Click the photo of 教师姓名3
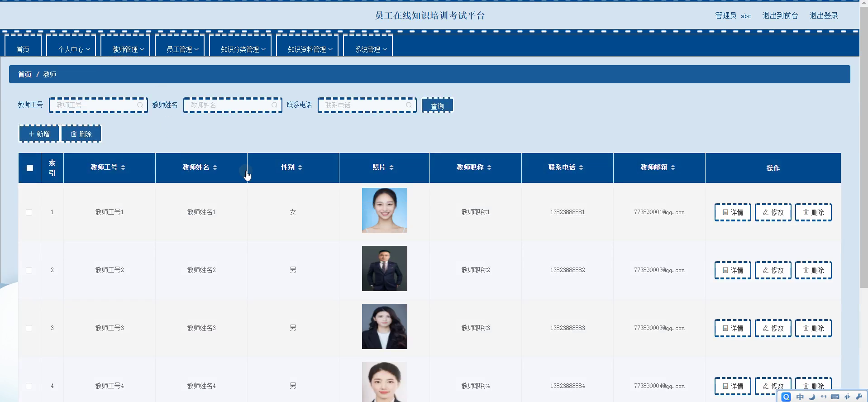Image resolution: width=868 pixels, height=402 pixels. 385,326
